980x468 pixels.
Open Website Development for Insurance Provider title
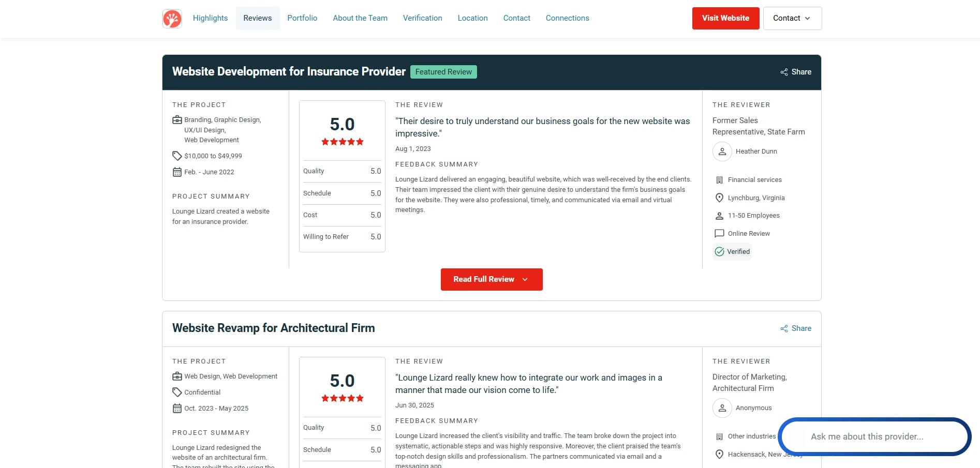[289, 71]
